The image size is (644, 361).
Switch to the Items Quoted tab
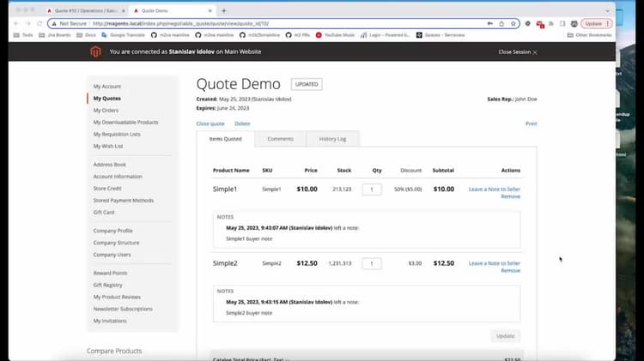point(226,139)
